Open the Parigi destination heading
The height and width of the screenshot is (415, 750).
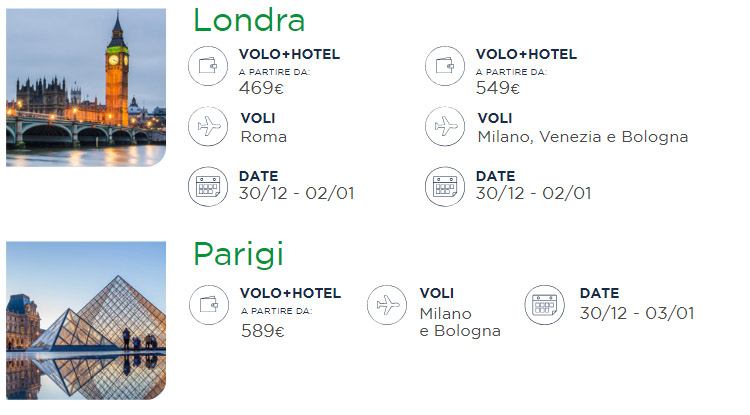tap(238, 255)
